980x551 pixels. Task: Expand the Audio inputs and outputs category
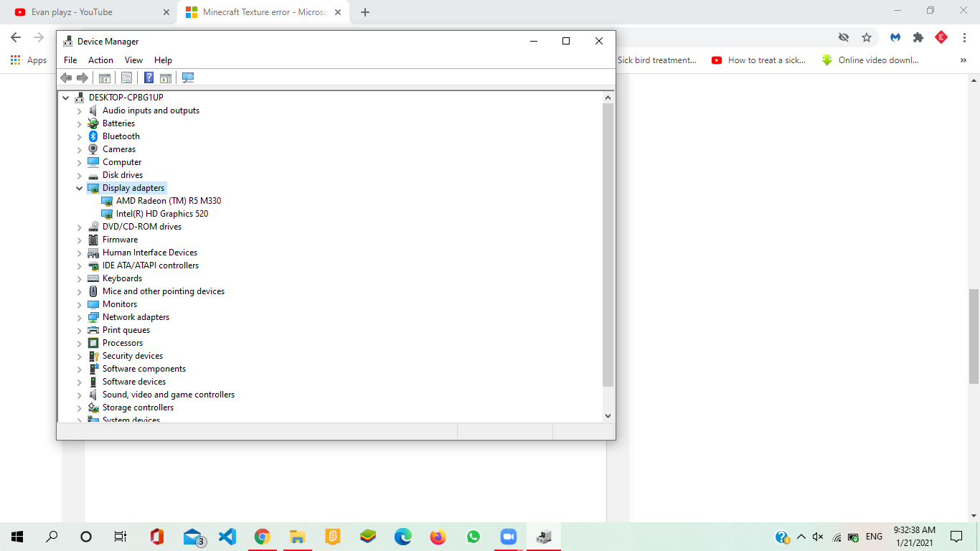(x=80, y=110)
